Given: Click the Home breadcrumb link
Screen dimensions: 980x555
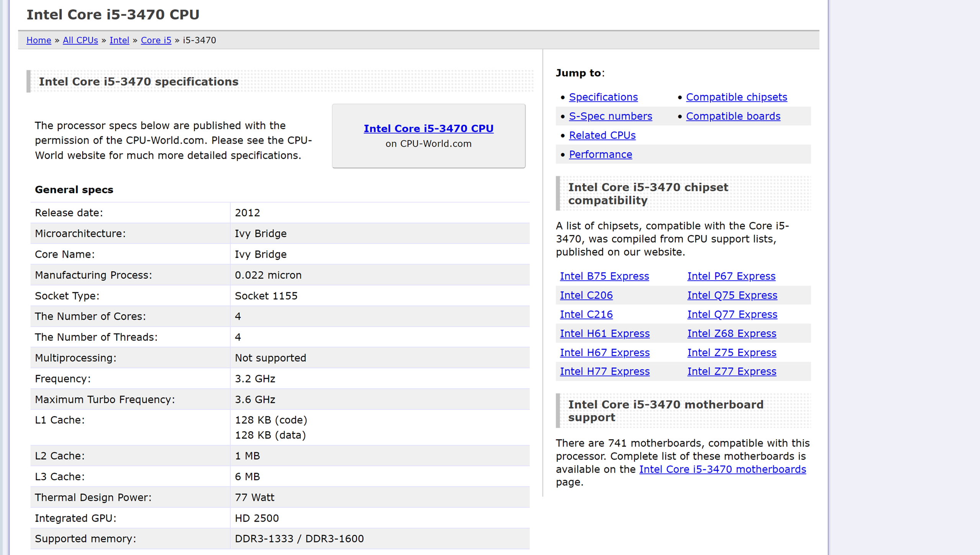Looking at the screenshot, I should click(39, 40).
